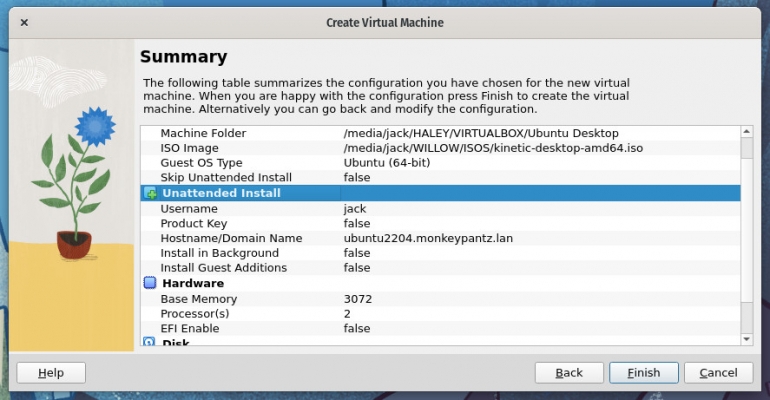Viewport: 770px width, 400px height.
Task: Click the blue Hardware section icon
Action: tap(150, 283)
